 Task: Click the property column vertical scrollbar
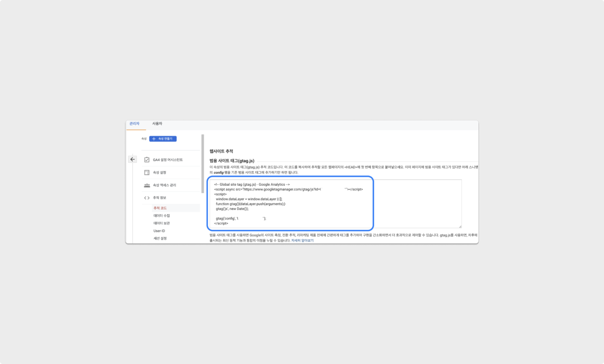203,164
